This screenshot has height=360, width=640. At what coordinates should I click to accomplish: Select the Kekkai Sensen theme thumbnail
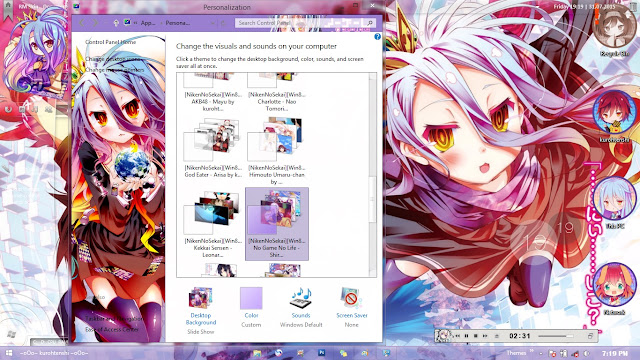pyautogui.click(x=212, y=224)
